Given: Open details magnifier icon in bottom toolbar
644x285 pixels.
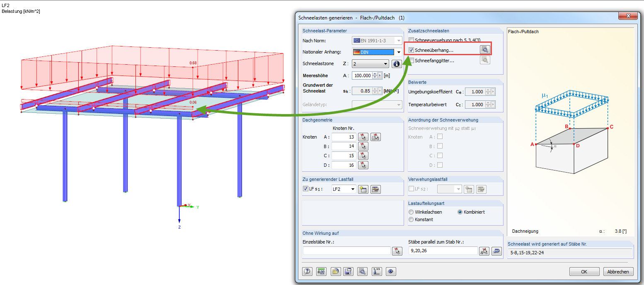Looking at the screenshot, I should click(x=362, y=272).
